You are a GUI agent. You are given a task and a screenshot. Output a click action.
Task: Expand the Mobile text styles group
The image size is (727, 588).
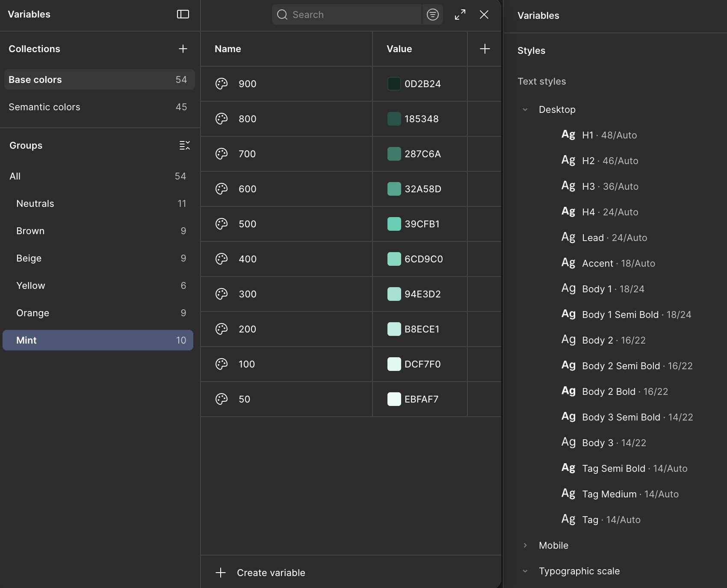click(x=525, y=545)
